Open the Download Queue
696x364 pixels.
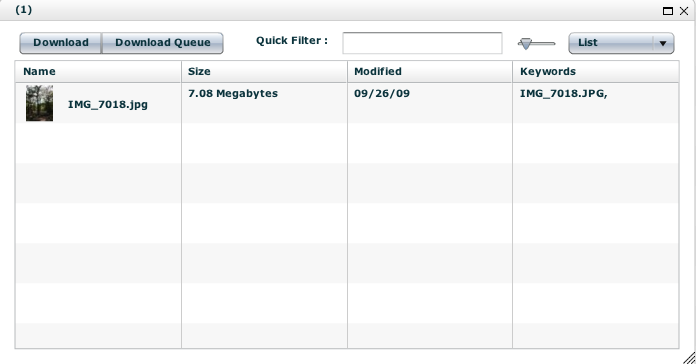point(162,43)
